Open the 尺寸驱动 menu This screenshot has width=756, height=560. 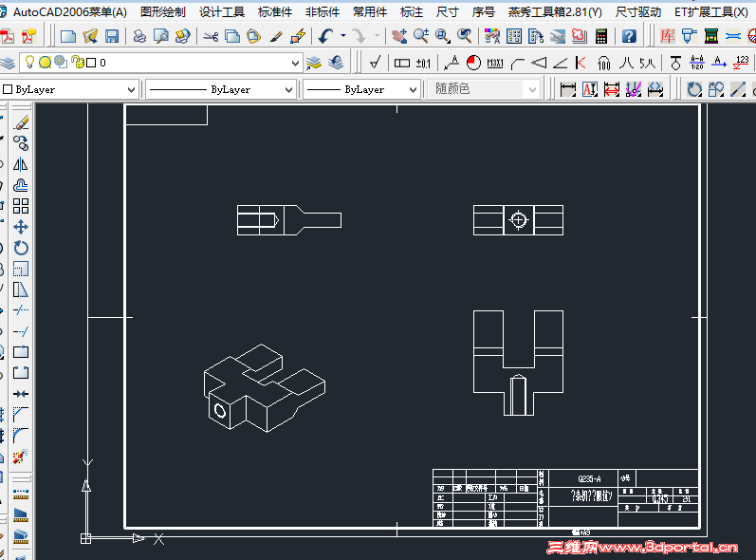(x=638, y=12)
